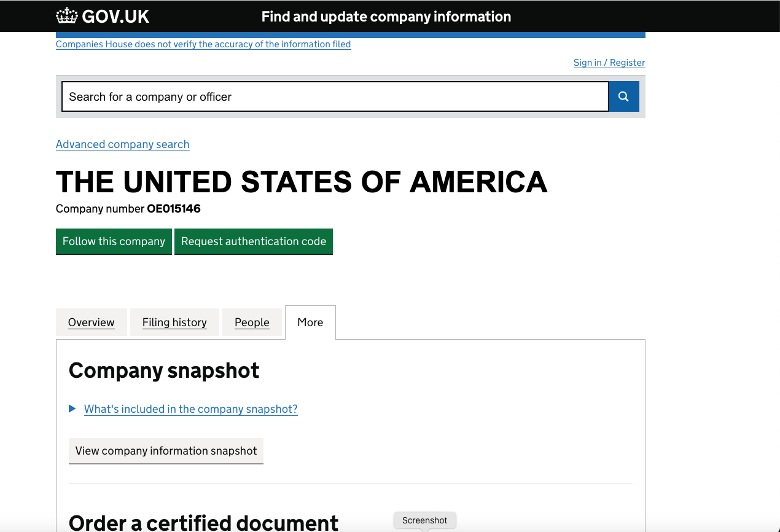Click company number OE015146
Viewport: 780px width, 532px height.
tap(174, 209)
